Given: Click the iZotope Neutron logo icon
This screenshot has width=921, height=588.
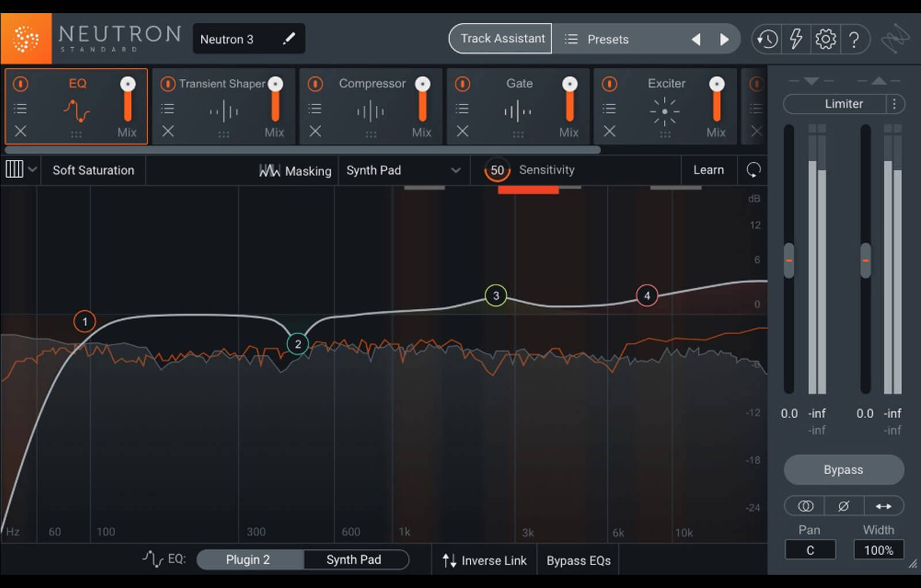Looking at the screenshot, I should (26, 39).
